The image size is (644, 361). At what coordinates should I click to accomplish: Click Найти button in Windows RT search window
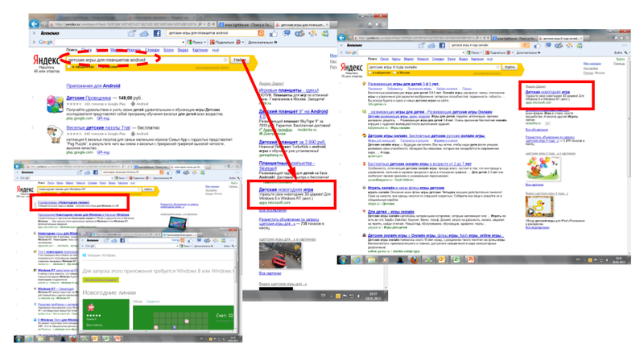click(x=148, y=189)
